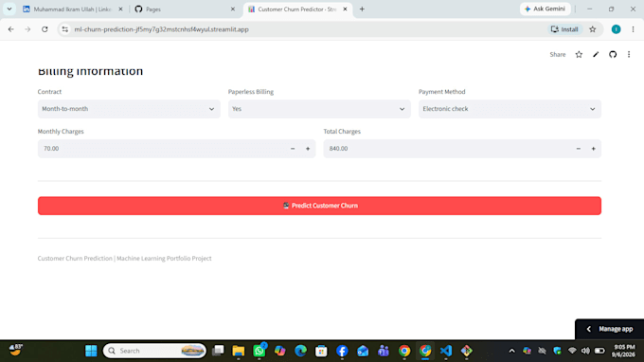View site information icon in address bar
This screenshot has width=644, height=362.
pyautogui.click(x=65, y=29)
